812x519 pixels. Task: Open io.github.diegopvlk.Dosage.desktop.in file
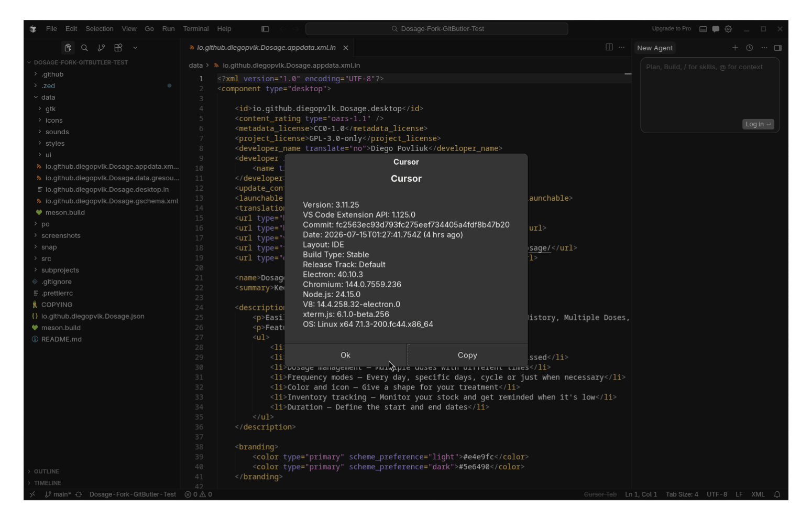[107, 190]
